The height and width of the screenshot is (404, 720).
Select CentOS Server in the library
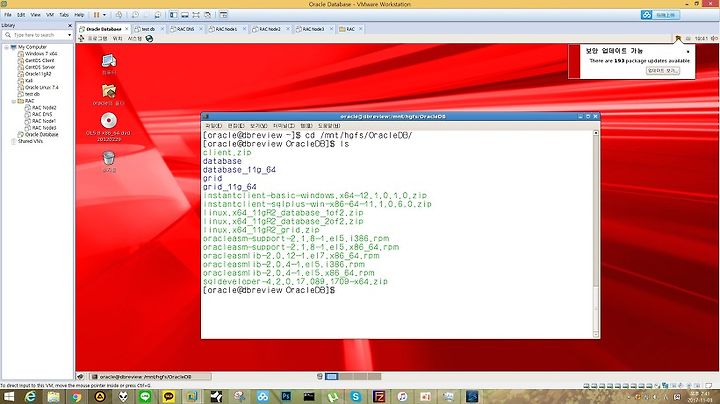40,67
